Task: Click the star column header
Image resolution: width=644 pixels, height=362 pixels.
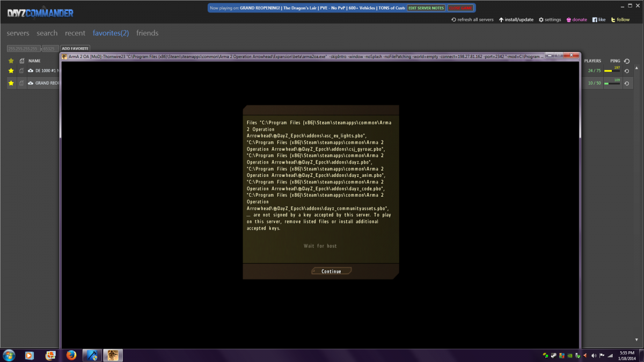Action: [11, 61]
